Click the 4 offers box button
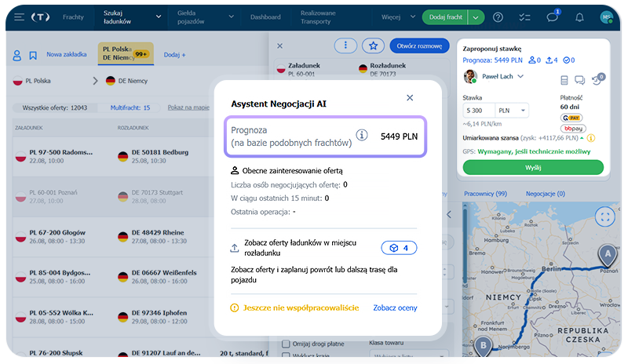Viewport: 628px width, 364px height. pos(399,248)
